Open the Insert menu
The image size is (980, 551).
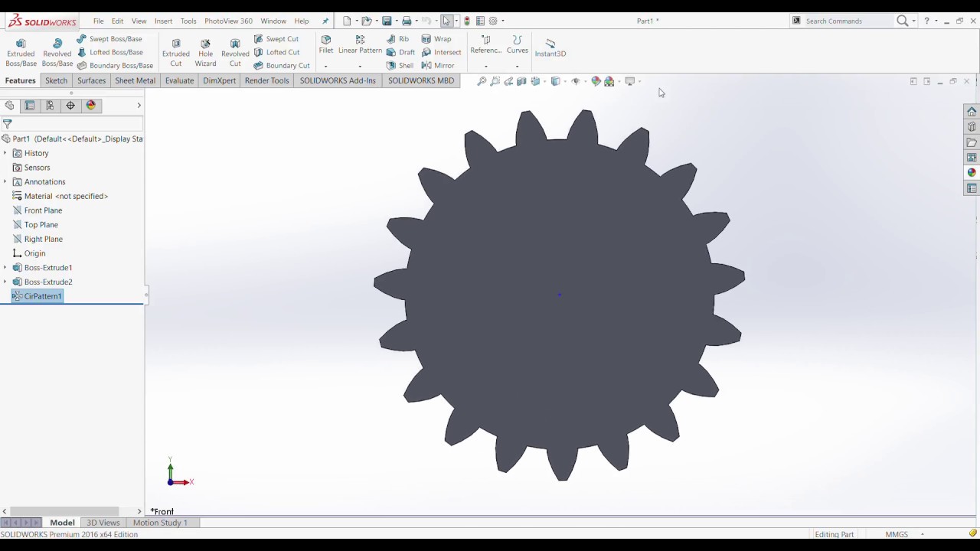click(x=163, y=21)
